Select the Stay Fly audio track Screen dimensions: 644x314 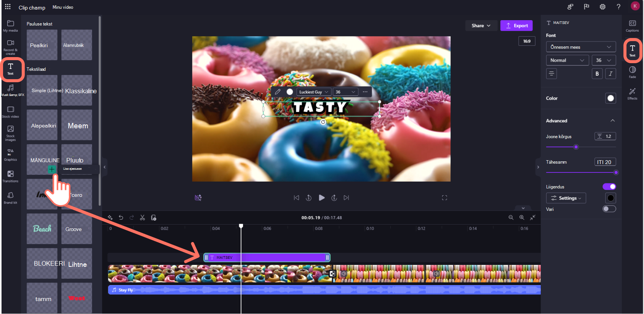coord(324,290)
